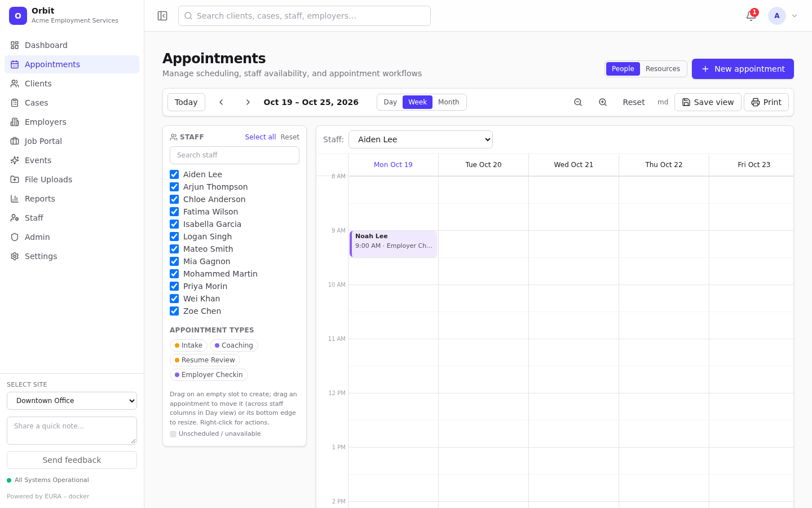Open Employers from the sidebar
The width and height of the screenshot is (812, 508).
pyautogui.click(x=72, y=122)
